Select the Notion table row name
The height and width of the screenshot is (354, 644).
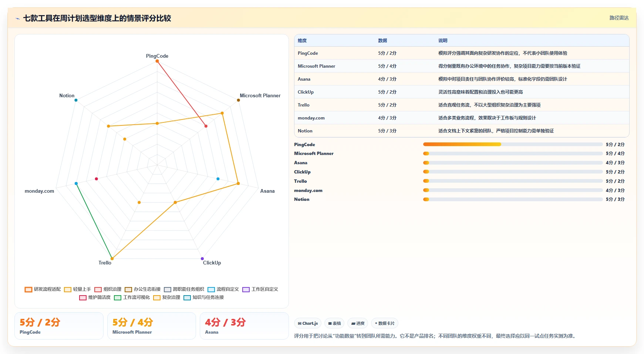[x=305, y=131]
